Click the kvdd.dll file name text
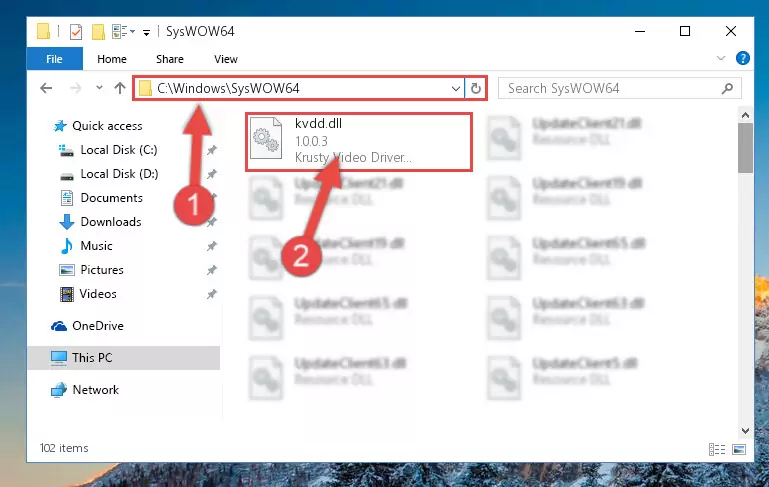 318,124
